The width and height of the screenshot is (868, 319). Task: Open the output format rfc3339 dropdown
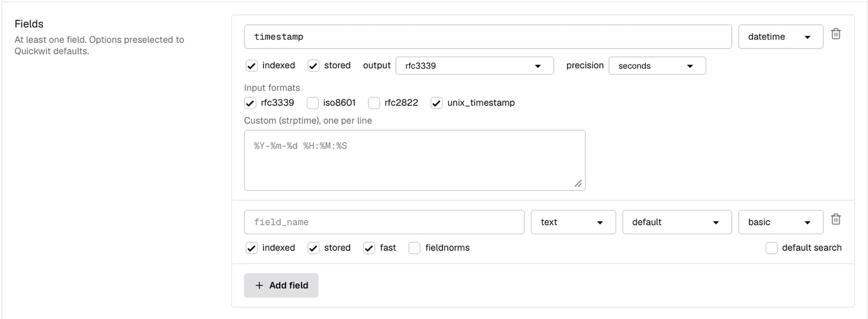coord(475,66)
